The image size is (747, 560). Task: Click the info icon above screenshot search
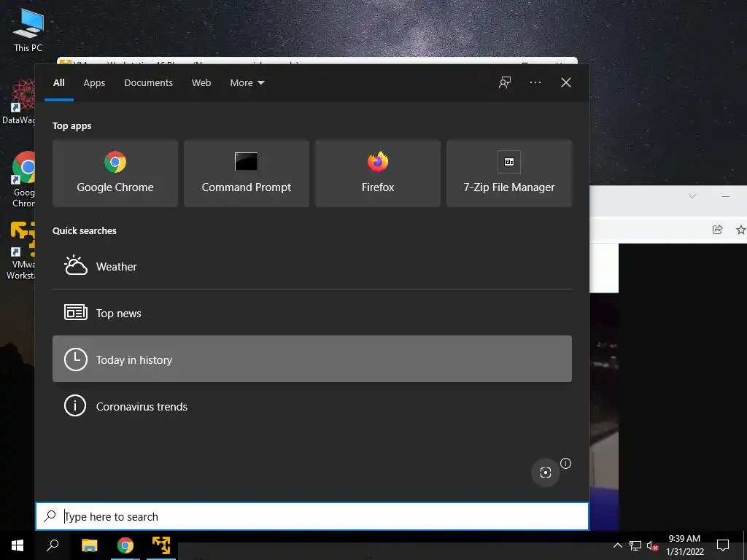[565, 463]
